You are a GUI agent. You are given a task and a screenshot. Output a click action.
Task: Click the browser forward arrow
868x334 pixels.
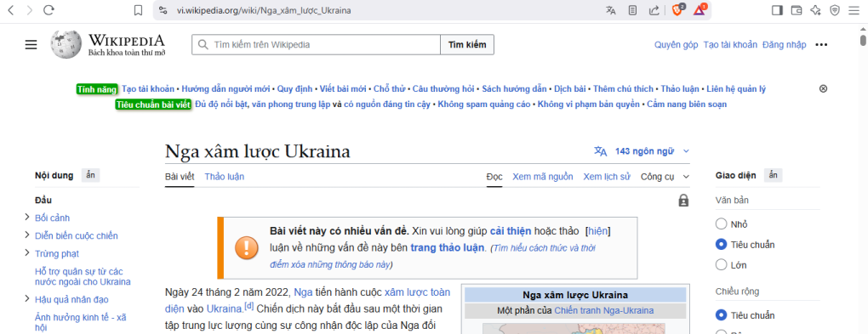pos(30,10)
